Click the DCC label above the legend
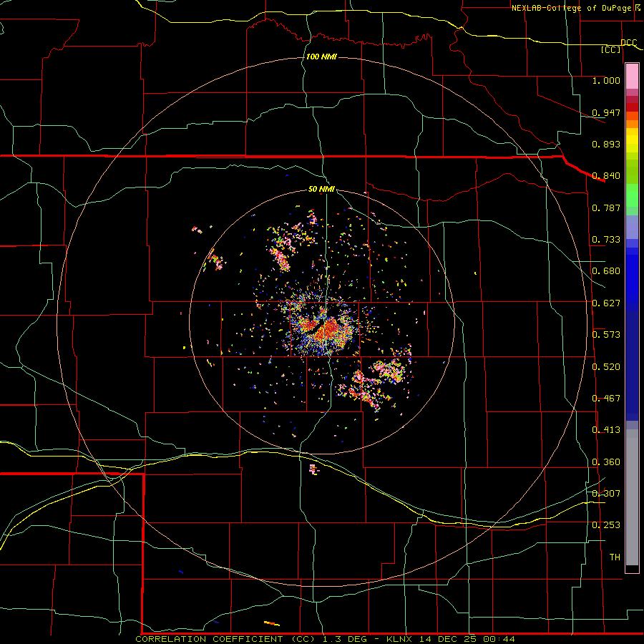644x644 pixels. [x=629, y=43]
